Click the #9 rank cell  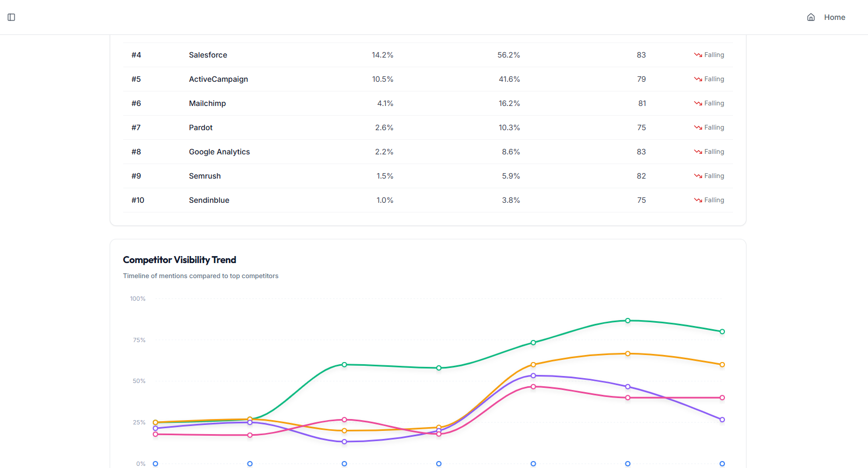pyautogui.click(x=136, y=176)
